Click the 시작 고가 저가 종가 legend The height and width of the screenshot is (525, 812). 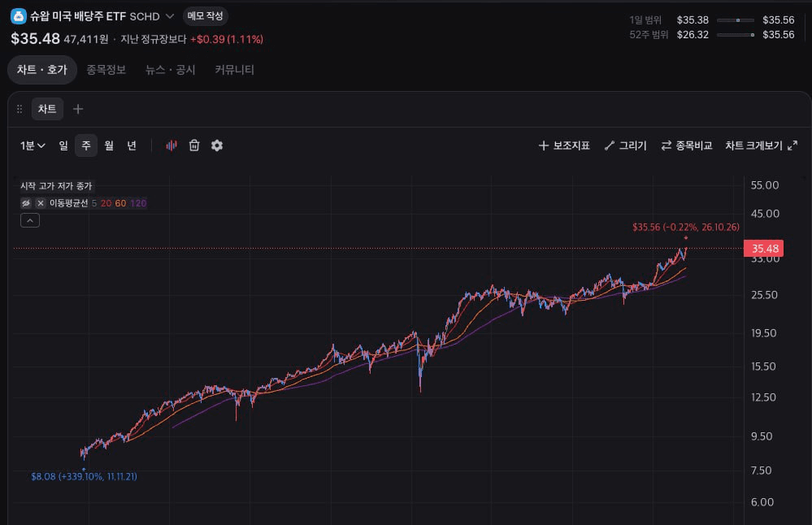(56, 186)
